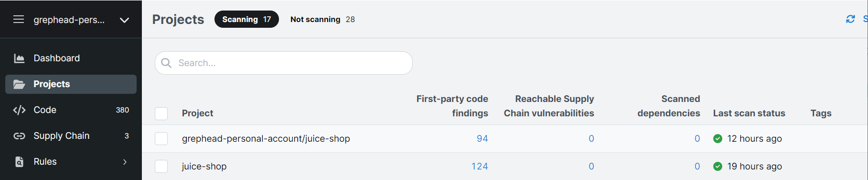
Task: Check the grephead-personal-account/juice-shop row checkbox
Action: click(x=161, y=139)
